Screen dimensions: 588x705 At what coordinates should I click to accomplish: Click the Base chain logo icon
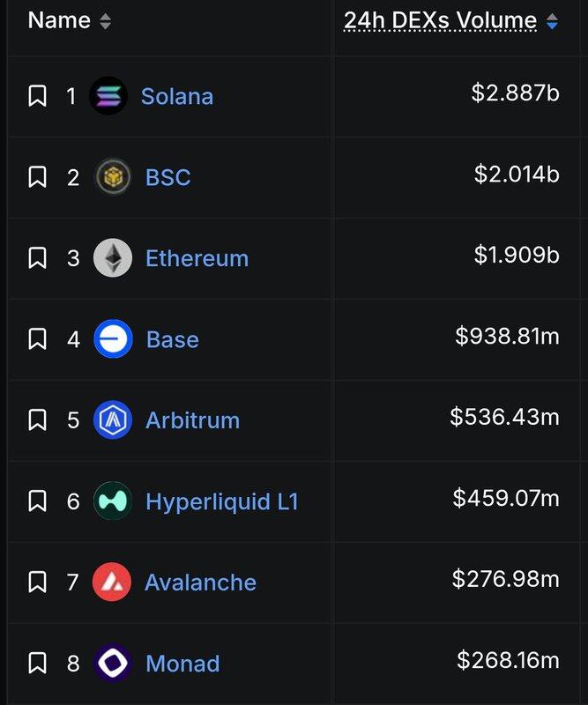(x=113, y=339)
